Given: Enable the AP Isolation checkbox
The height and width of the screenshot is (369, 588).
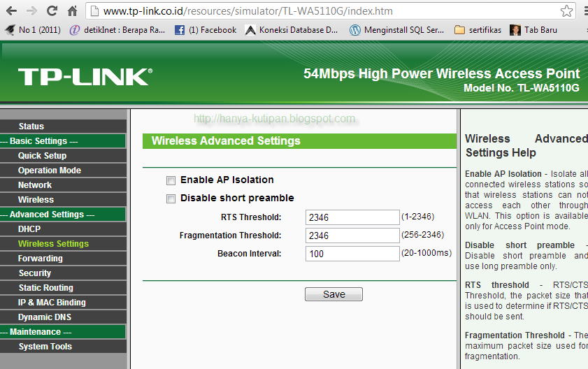Looking at the screenshot, I should 171,181.
